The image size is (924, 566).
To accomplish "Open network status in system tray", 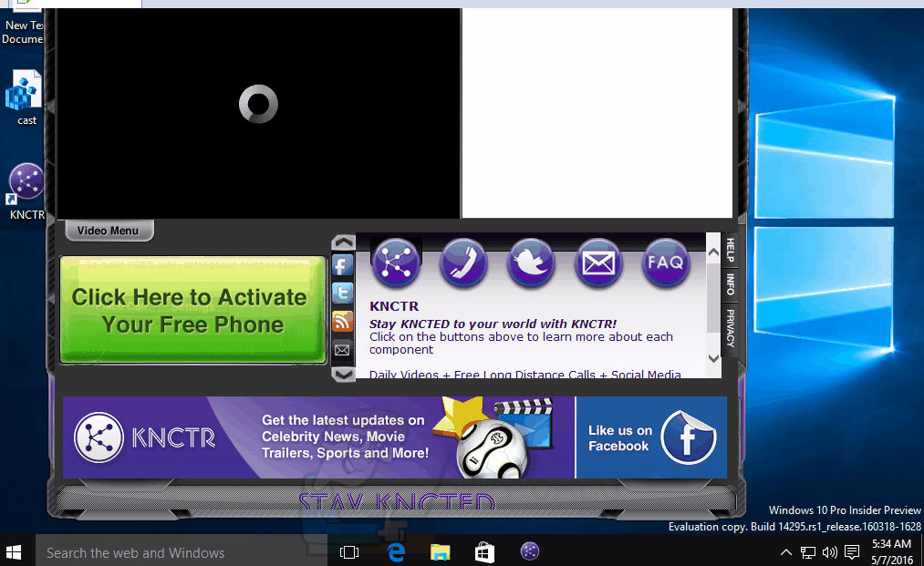I will [807, 552].
